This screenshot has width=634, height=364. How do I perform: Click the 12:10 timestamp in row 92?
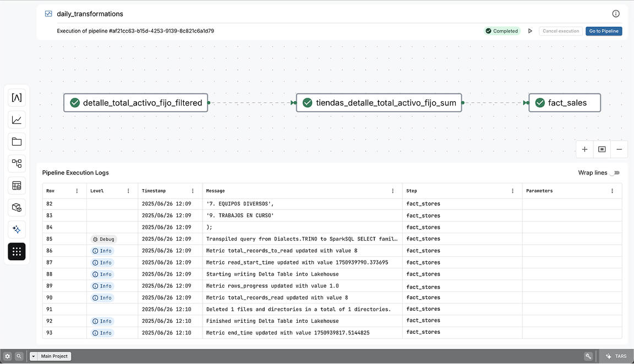[x=167, y=321]
